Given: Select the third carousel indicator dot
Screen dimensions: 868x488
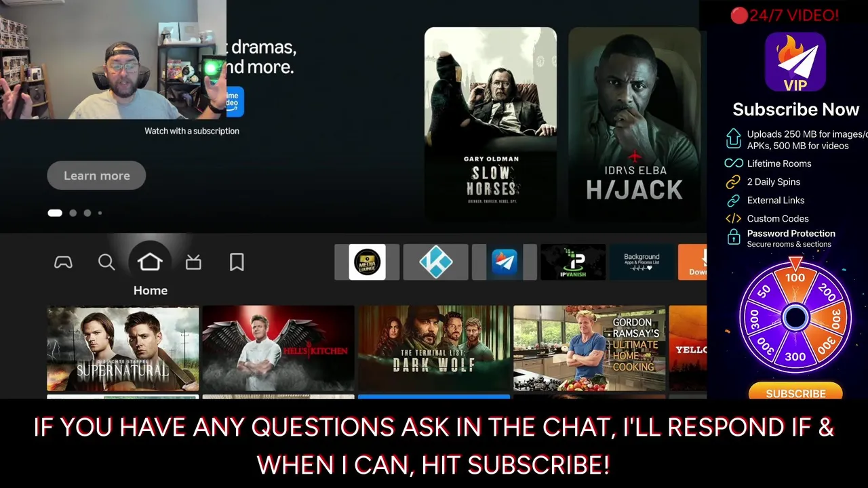Looking at the screenshot, I should click(x=87, y=213).
